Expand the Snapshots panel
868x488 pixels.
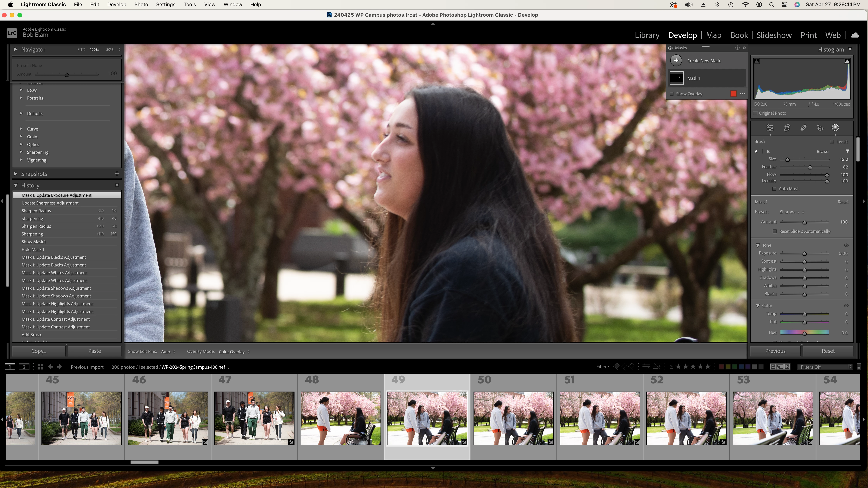(x=15, y=174)
